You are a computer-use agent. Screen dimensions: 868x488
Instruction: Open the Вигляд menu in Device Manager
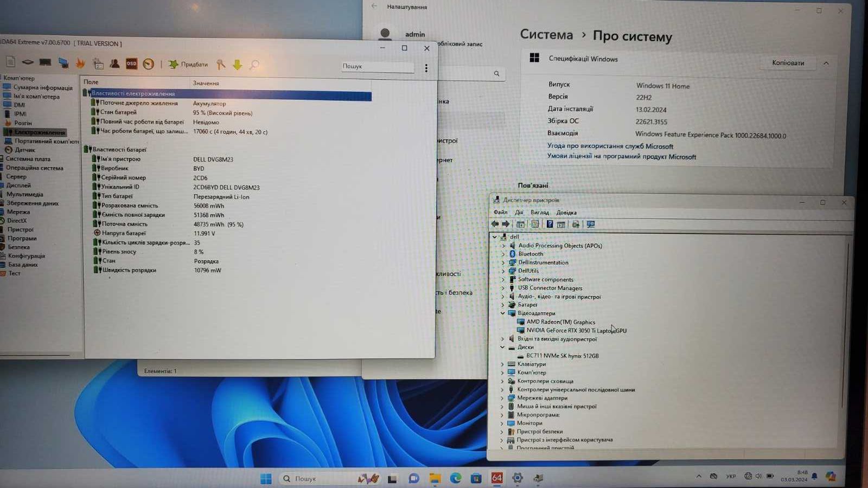click(540, 213)
